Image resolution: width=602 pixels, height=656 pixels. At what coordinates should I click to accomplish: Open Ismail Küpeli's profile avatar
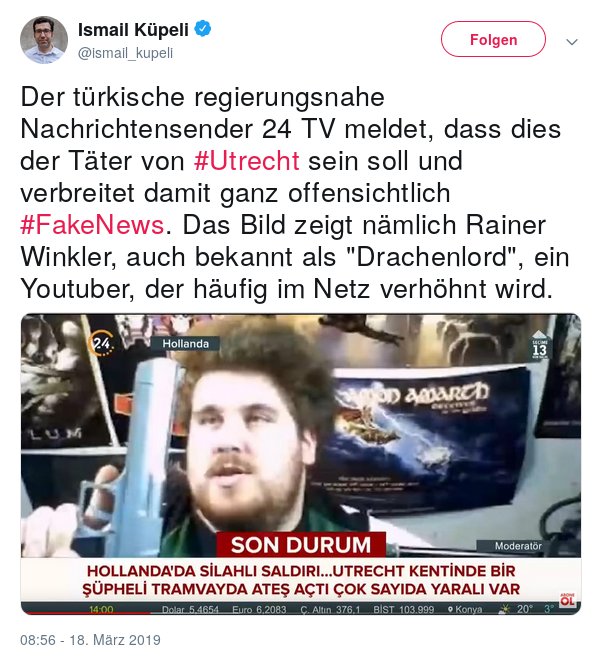[44, 40]
